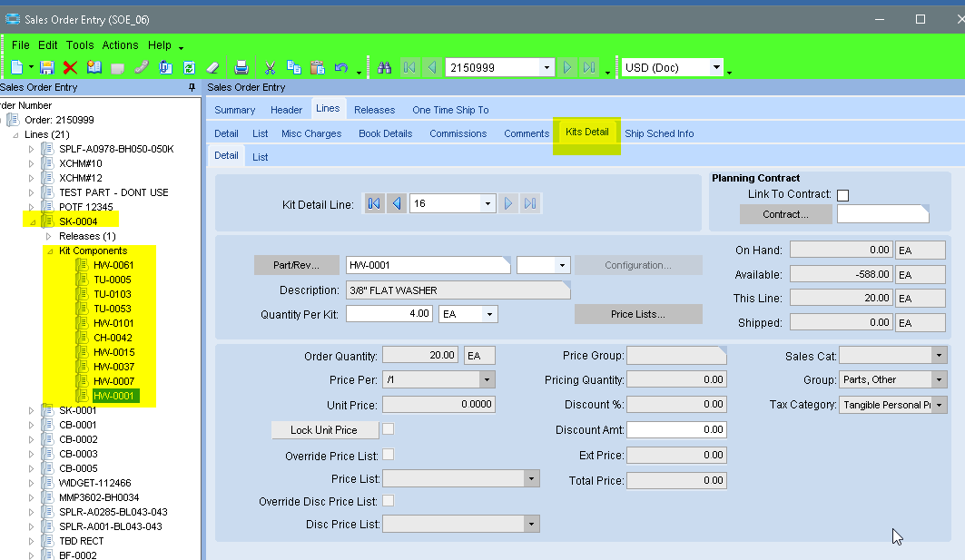Click the red X delete icon
This screenshot has height=560, width=965.
70,67
